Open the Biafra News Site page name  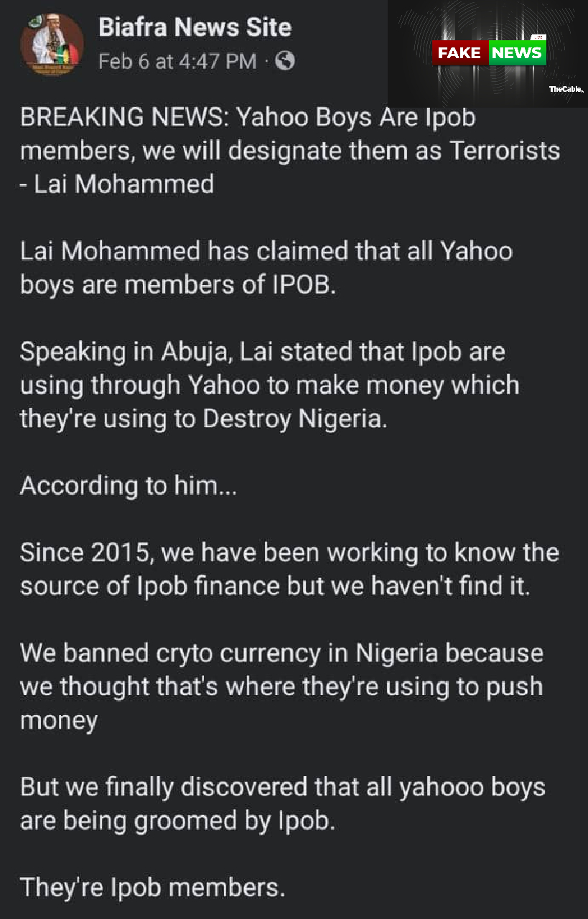[x=195, y=27]
